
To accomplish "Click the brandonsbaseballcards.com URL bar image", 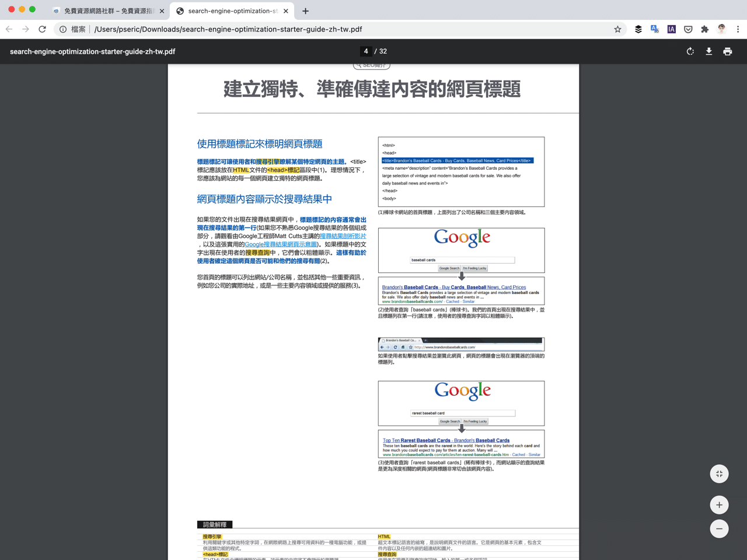I will [x=461, y=344].
